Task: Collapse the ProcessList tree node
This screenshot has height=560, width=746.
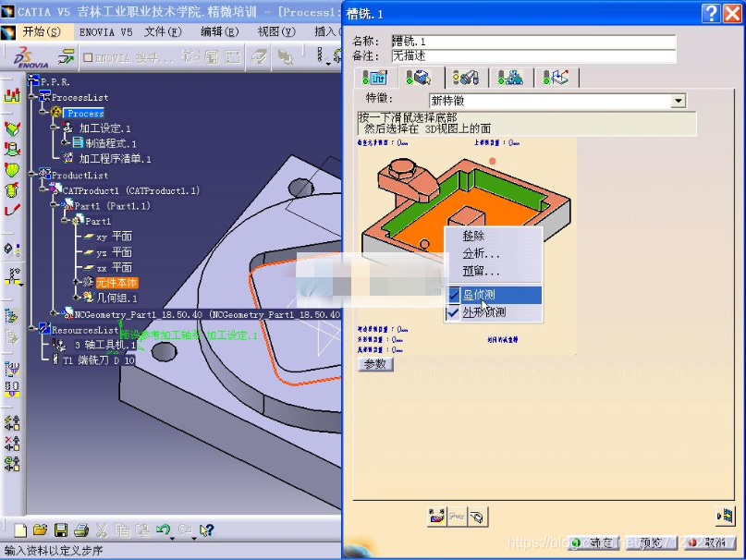Action: click(x=32, y=97)
